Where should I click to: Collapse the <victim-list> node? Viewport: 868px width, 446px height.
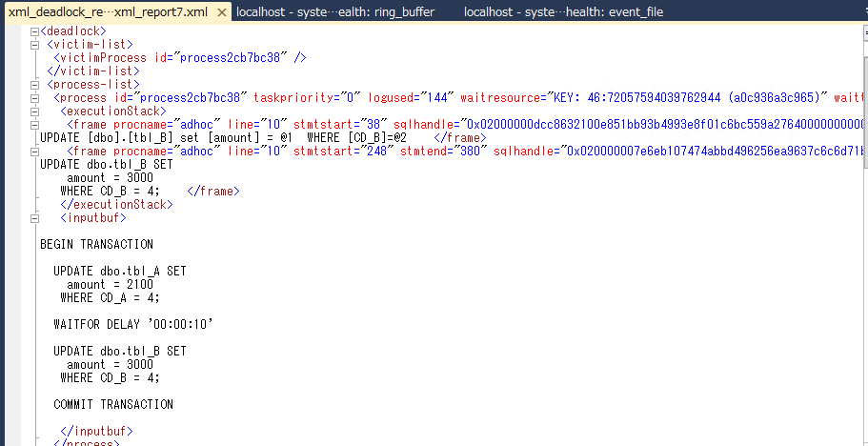click(35, 46)
